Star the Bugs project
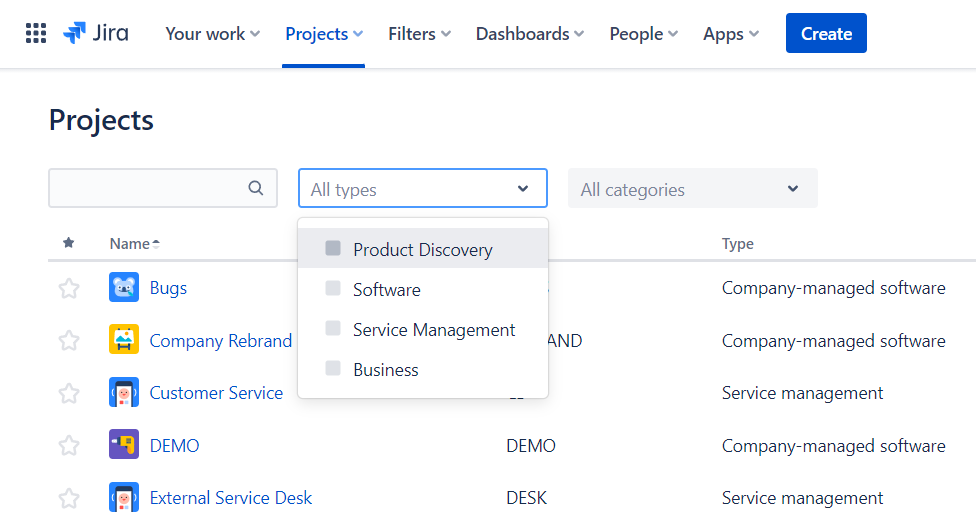 [69, 288]
